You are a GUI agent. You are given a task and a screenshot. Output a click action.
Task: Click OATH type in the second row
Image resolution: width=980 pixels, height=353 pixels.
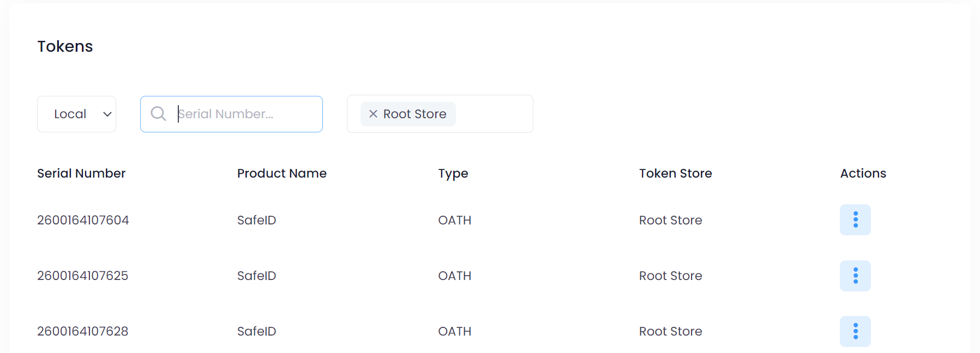[x=454, y=276]
